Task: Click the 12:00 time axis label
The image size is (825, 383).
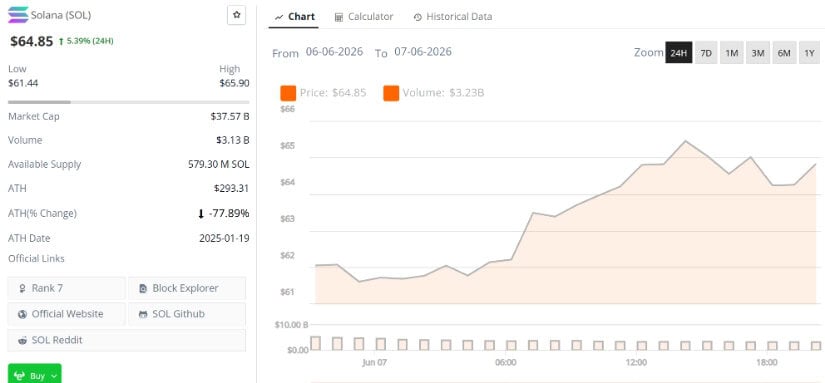Action: 636,362
